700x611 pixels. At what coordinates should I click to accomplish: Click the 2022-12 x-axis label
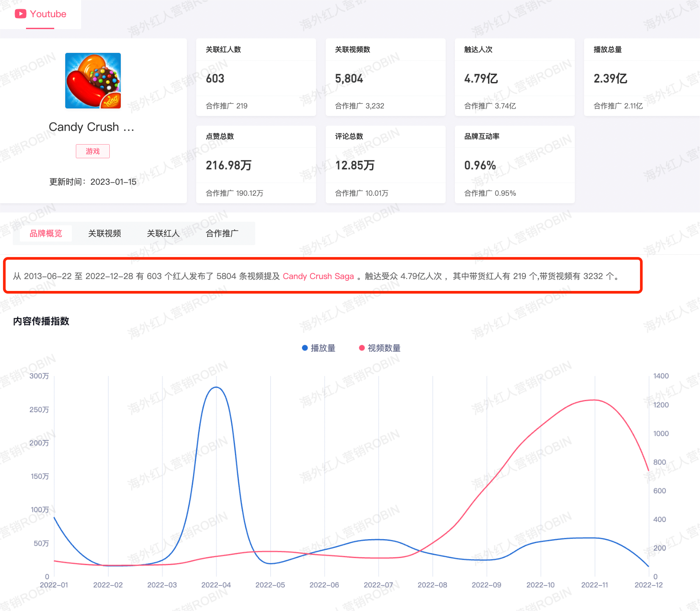point(648,585)
